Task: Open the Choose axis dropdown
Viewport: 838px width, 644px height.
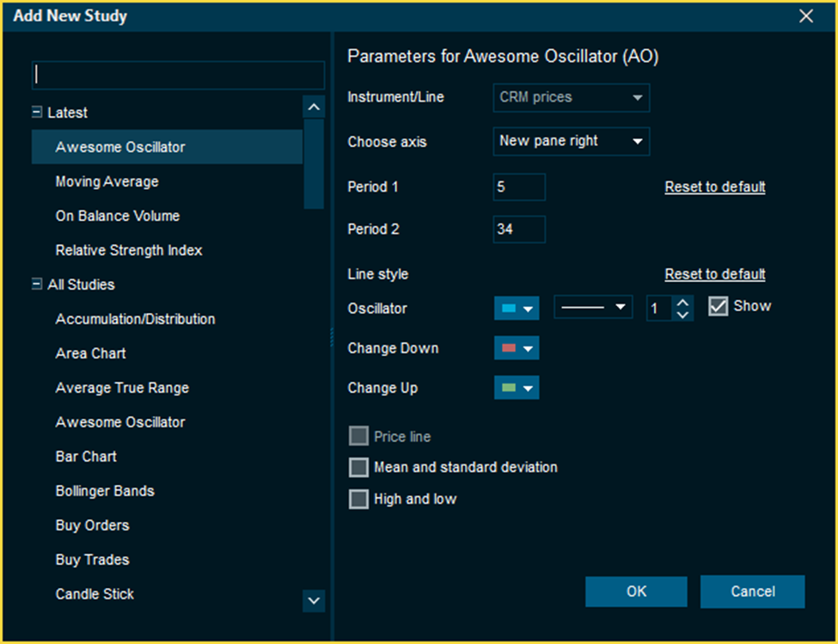Action: point(571,141)
